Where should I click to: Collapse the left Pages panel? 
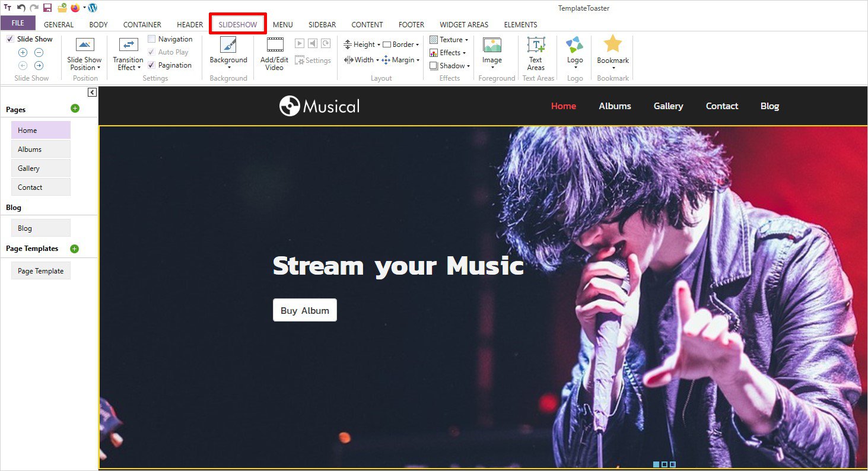click(x=92, y=92)
